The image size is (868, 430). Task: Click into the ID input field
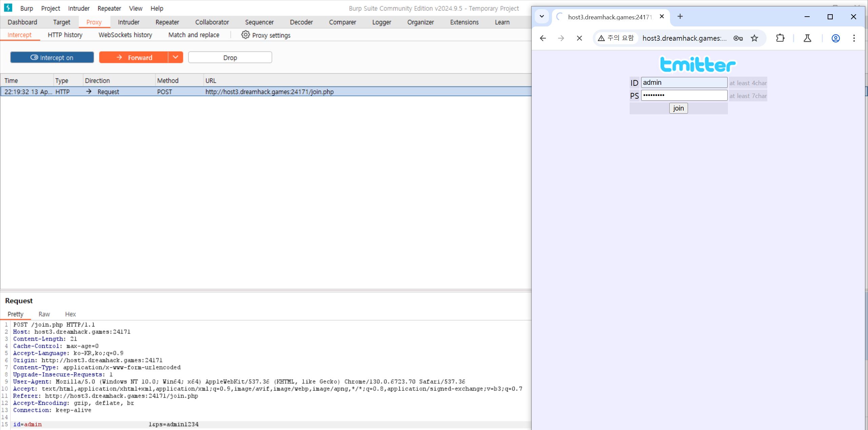pos(684,82)
